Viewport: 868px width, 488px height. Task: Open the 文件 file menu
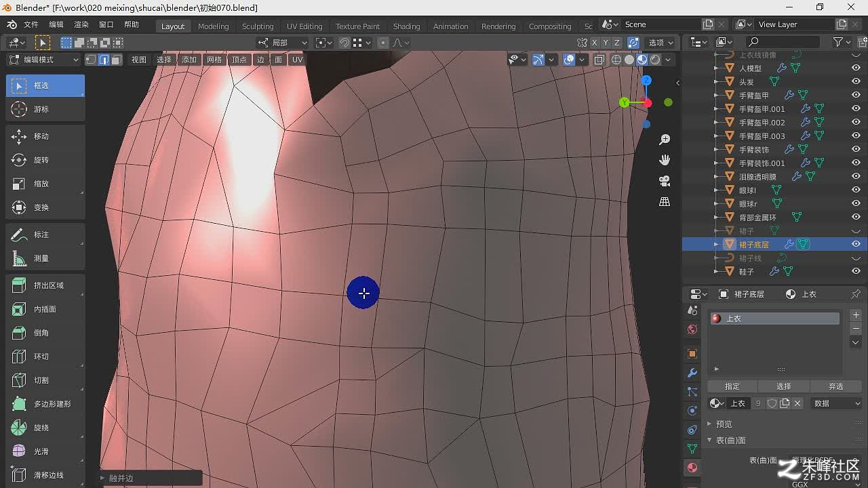click(x=31, y=24)
